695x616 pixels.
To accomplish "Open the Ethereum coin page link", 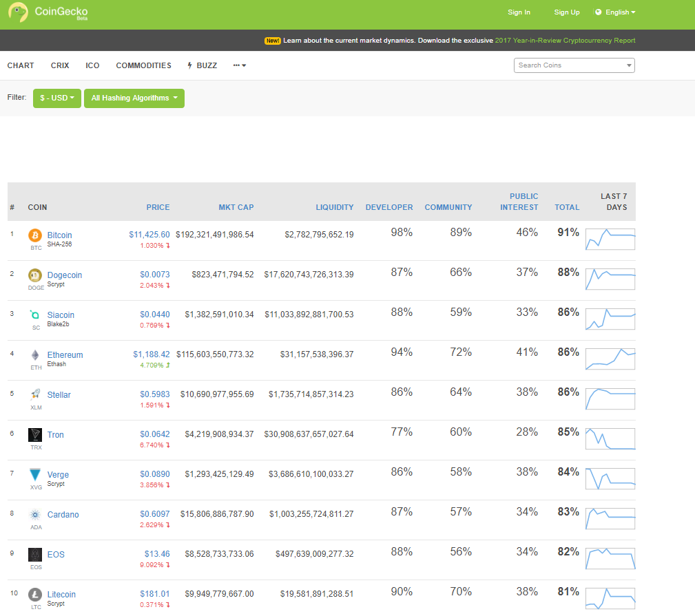I will tap(65, 354).
